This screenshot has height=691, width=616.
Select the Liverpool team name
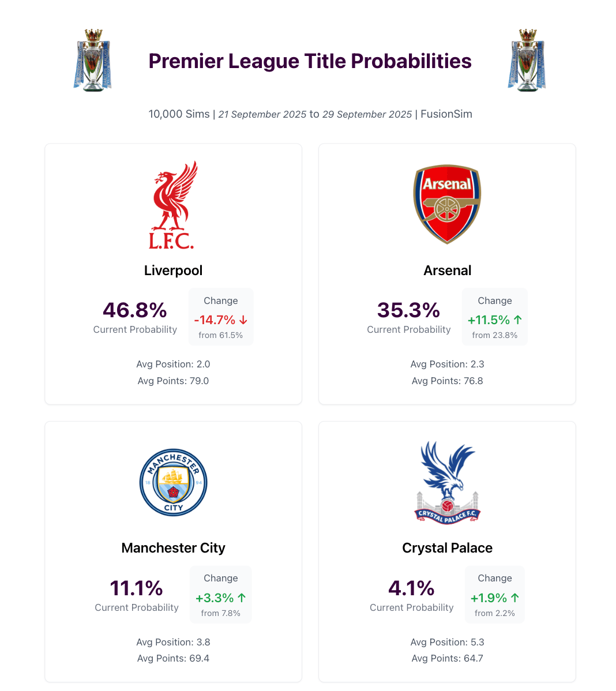click(x=173, y=271)
